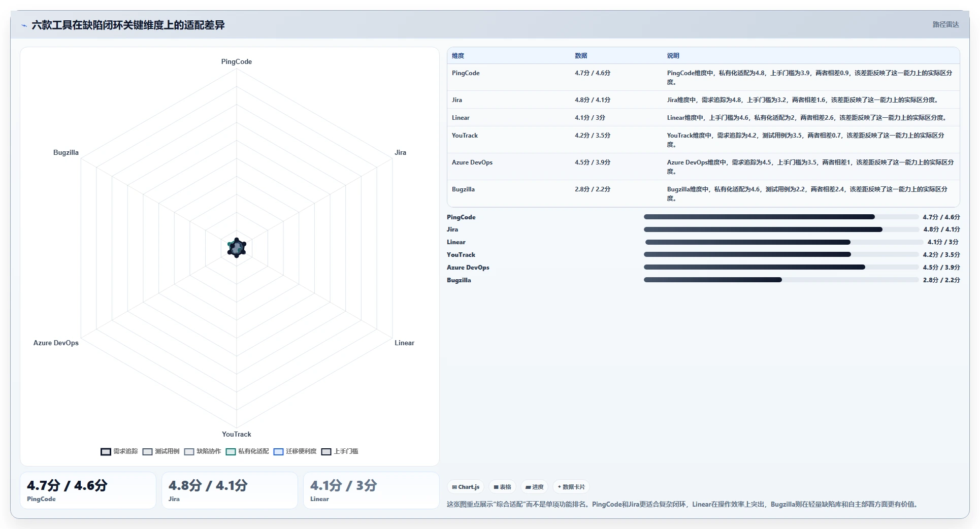Click the 说明 column header
The height and width of the screenshot is (529, 980).
(673, 56)
